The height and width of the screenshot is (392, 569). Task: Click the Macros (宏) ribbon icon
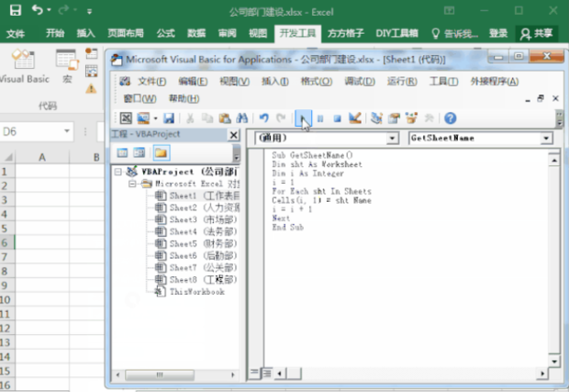click(67, 67)
